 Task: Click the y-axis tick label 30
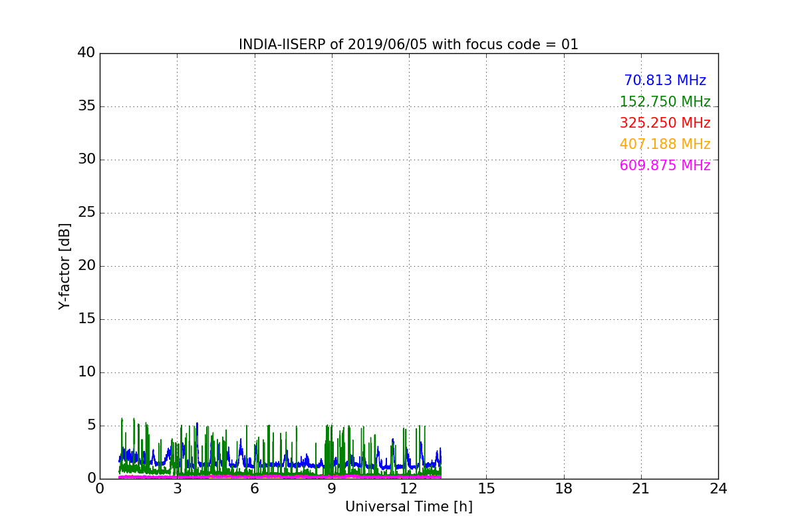point(86,160)
